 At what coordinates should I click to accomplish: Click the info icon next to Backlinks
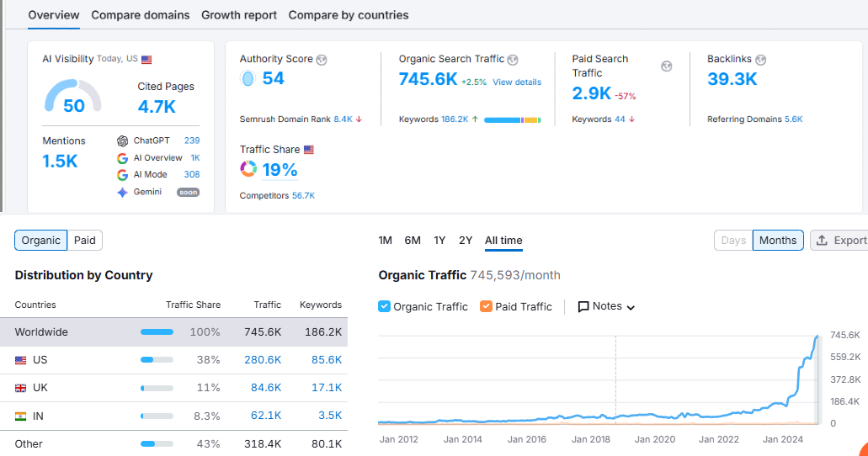coord(760,60)
